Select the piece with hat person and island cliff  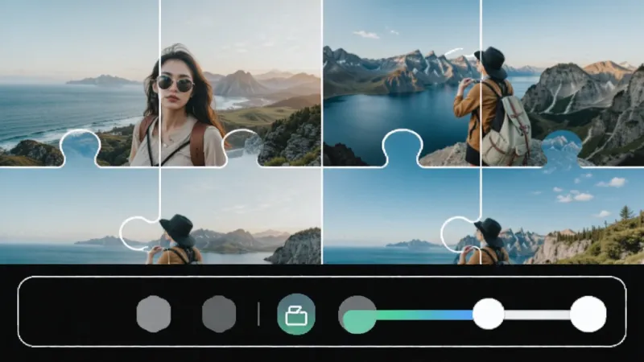(x=241, y=216)
